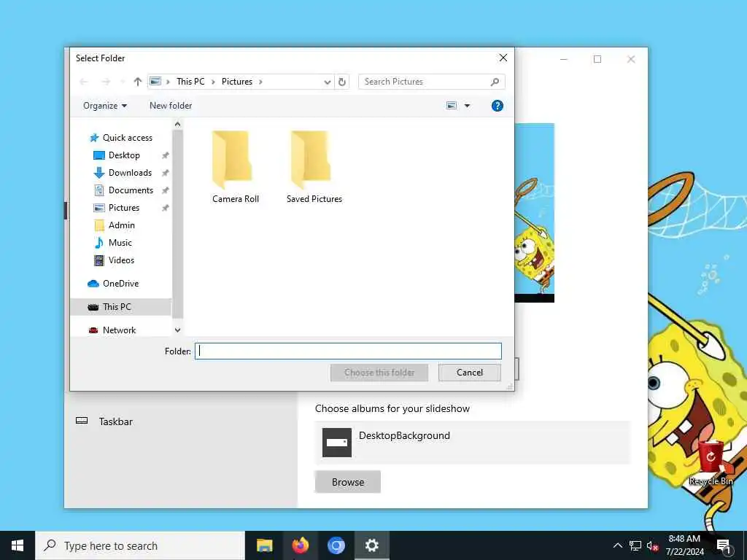Select the Saved Pictures folder
The image size is (747, 560).
pyautogui.click(x=314, y=168)
